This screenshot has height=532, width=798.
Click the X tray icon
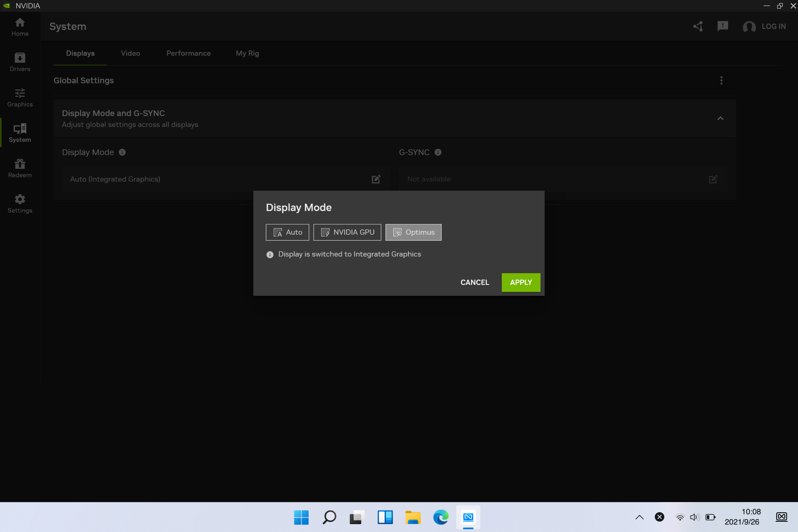tap(659, 517)
